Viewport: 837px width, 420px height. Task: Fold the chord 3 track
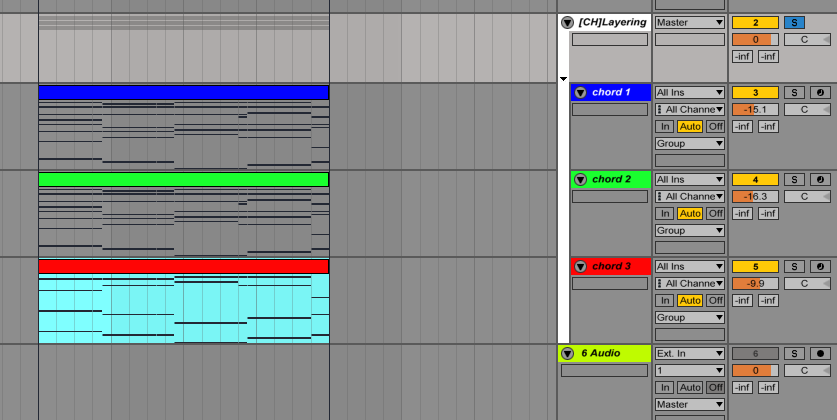point(580,266)
